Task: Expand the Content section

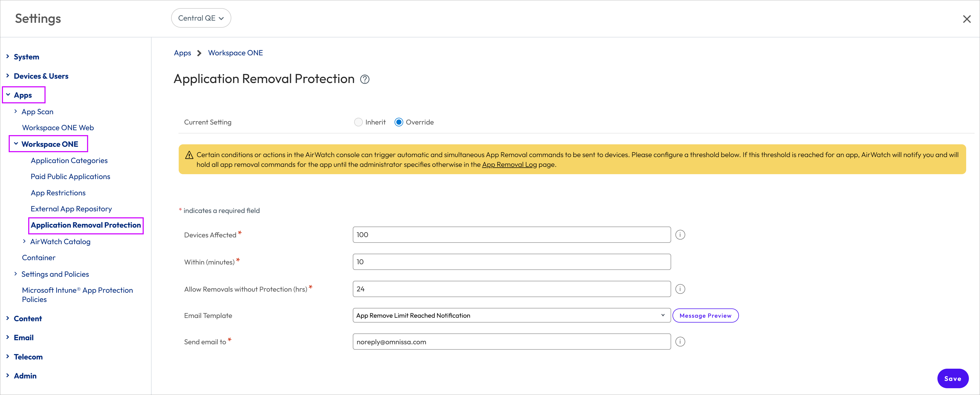Action: click(8, 318)
